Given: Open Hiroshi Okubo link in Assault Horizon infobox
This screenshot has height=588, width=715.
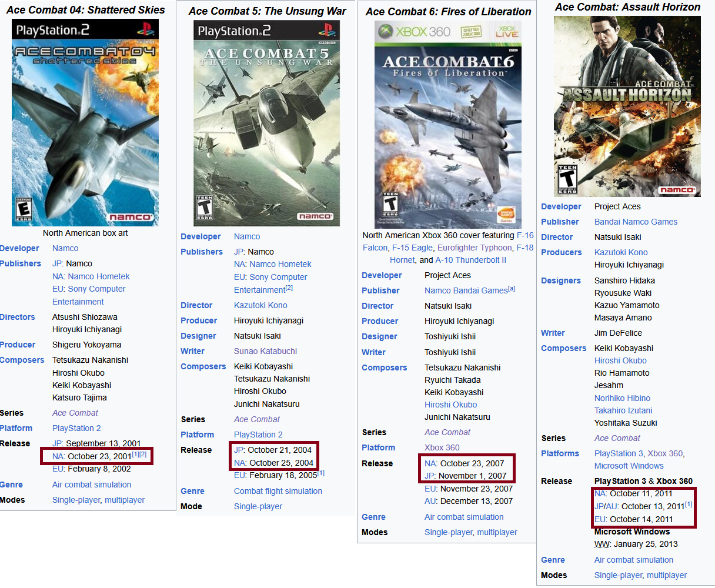Looking at the screenshot, I should [x=620, y=360].
